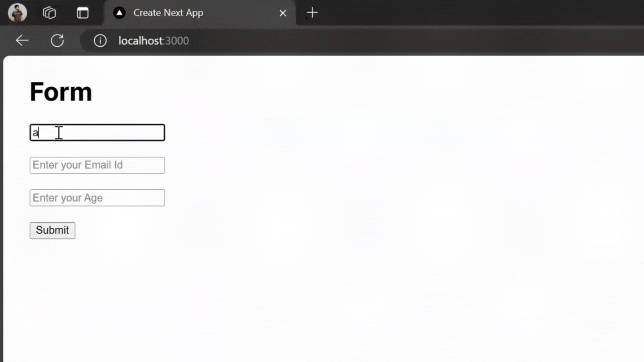Click the name input containing the letter a
644x362 pixels.
[x=97, y=132]
